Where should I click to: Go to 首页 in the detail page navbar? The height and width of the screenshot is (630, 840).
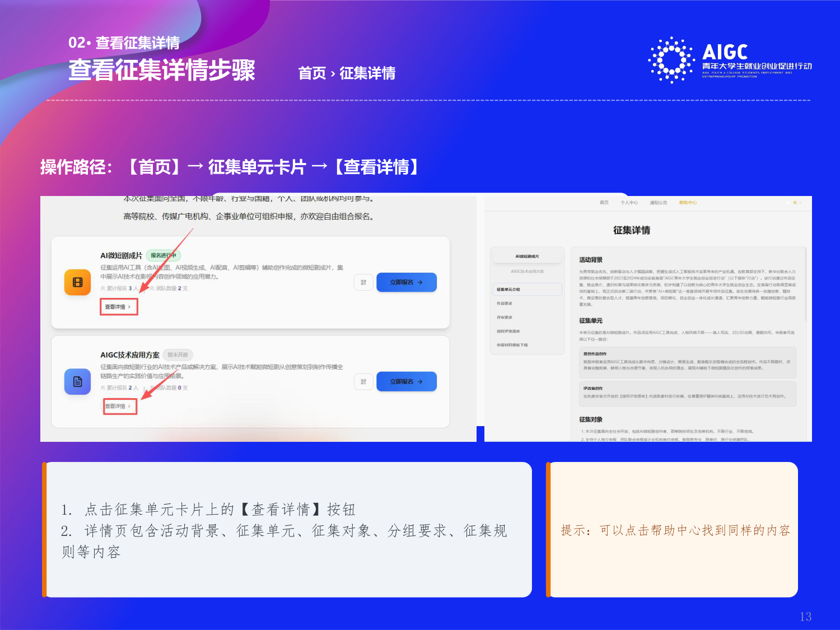pos(604,203)
